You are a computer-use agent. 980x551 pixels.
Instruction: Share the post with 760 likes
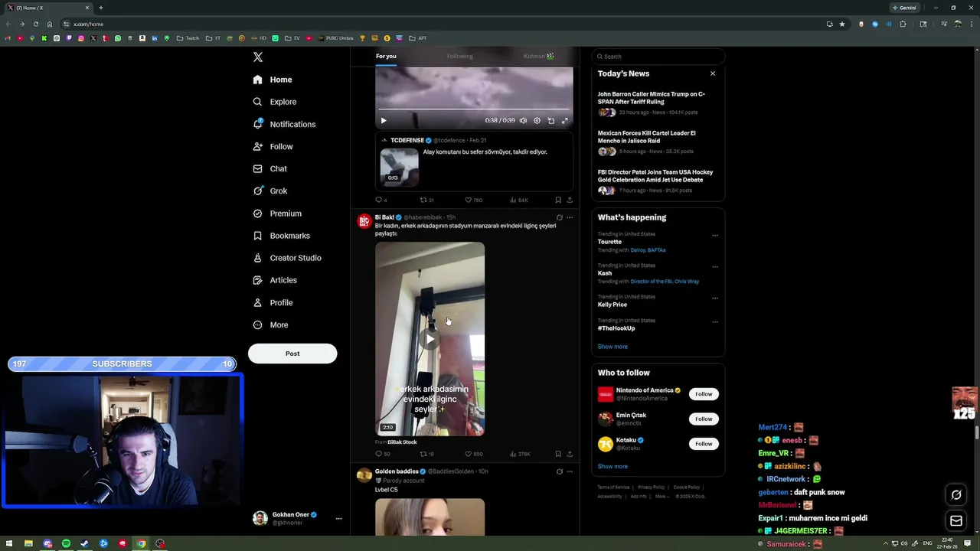tap(570, 200)
